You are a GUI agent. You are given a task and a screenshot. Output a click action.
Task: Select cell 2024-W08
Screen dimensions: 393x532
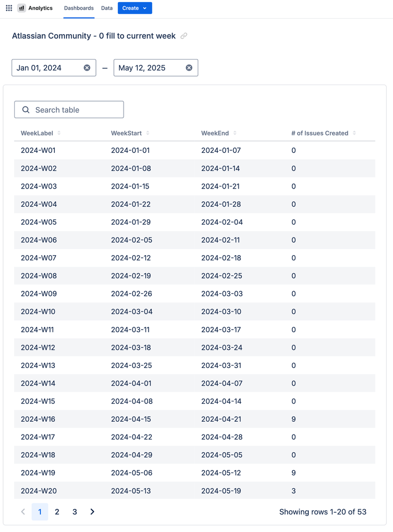point(39,276)
